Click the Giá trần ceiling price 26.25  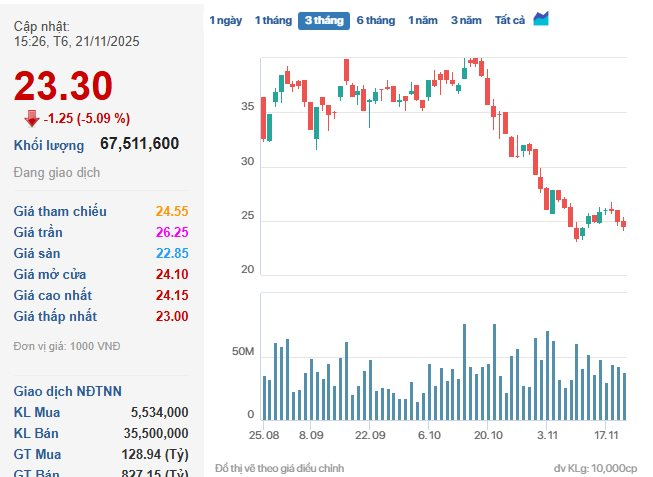click(x=171, y=232)
